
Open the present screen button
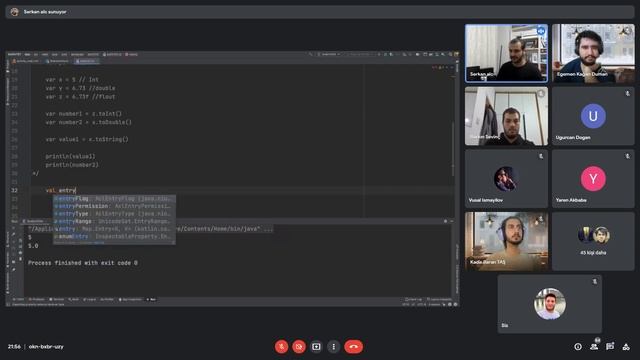pyautogui.click(x=316, y=347)
